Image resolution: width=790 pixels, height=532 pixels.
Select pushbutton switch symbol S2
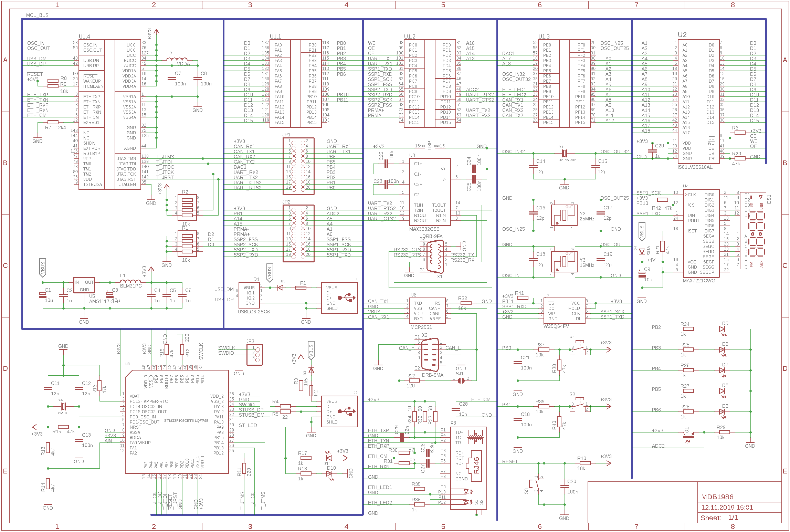pyautogui.click(x=580, y=405)
